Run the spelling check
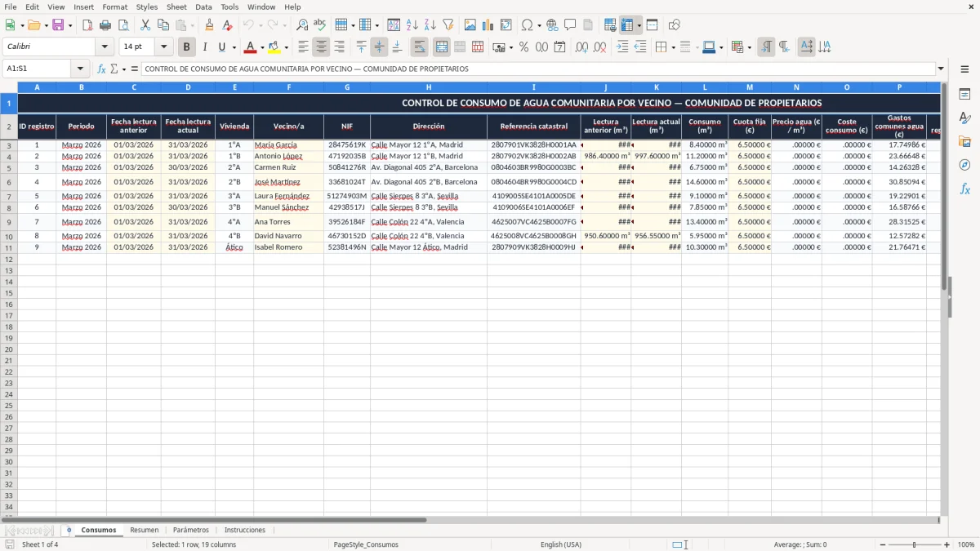Screen dimensions: 980x551 coord(320,25)
